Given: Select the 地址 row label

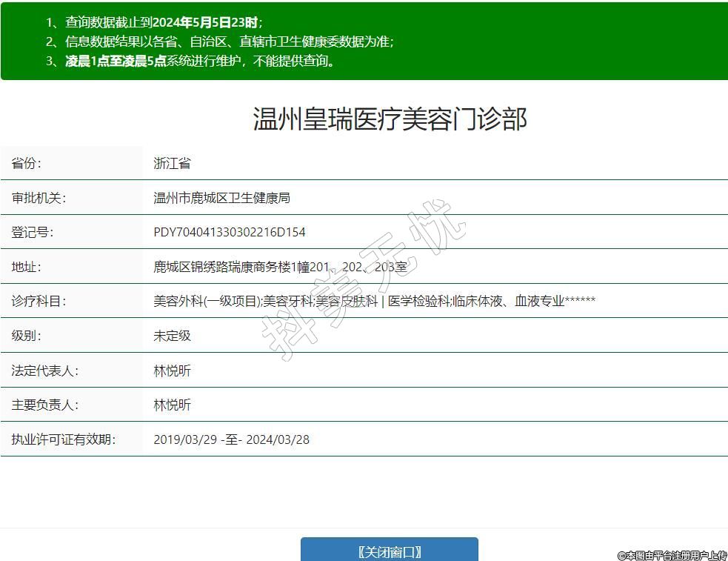Looking at the screenshot, I should click(x=27, y=267).
